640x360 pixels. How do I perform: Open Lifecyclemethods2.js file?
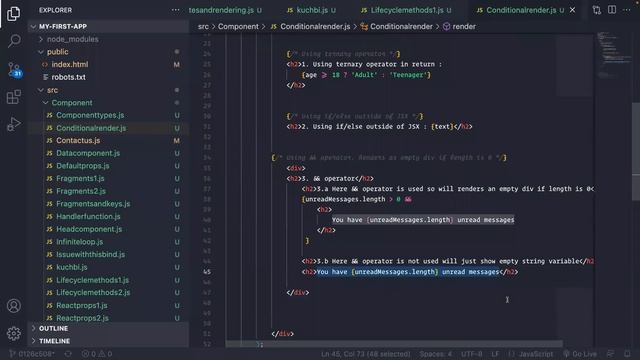(109, 292)
